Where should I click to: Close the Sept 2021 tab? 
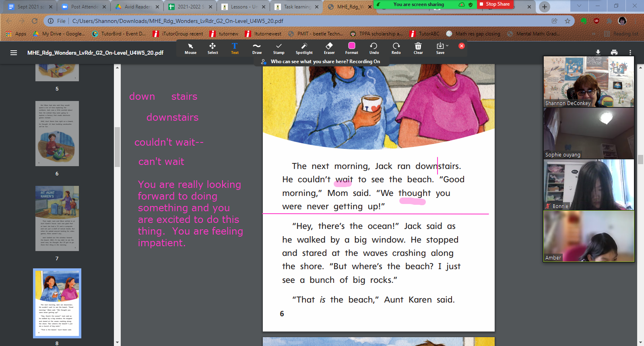point(51,7)
